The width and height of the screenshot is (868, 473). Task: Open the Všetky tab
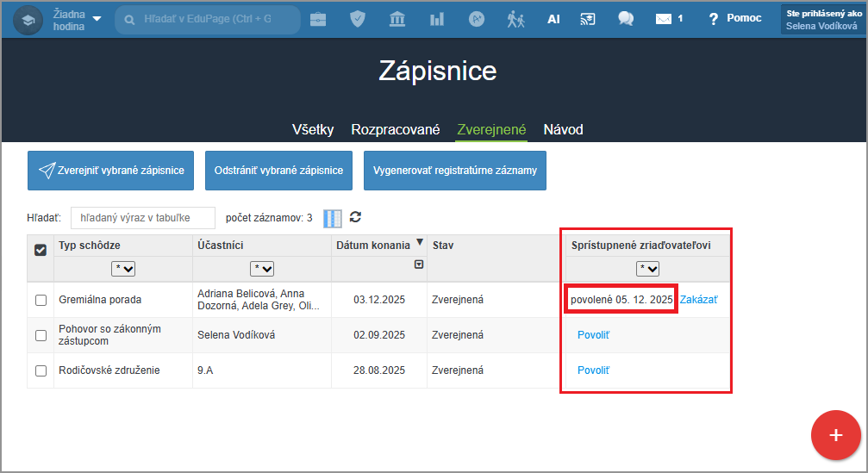tap(313, 129)
